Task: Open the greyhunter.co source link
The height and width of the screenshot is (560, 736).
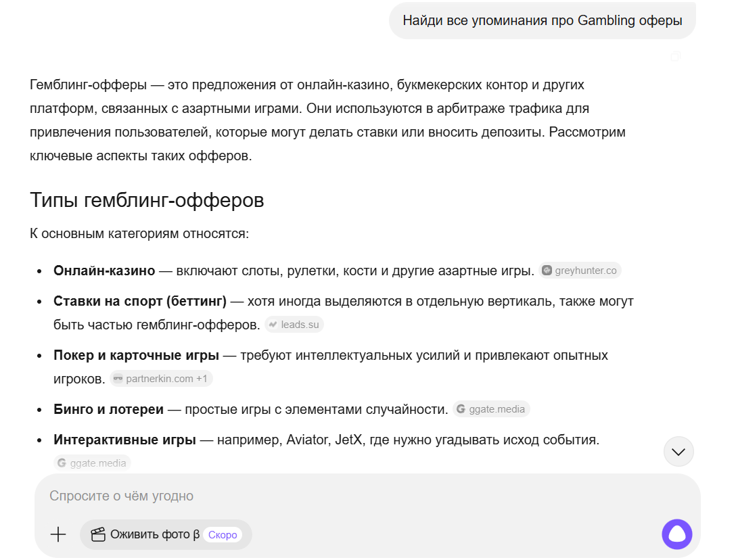Action: [x=580, y=270]
